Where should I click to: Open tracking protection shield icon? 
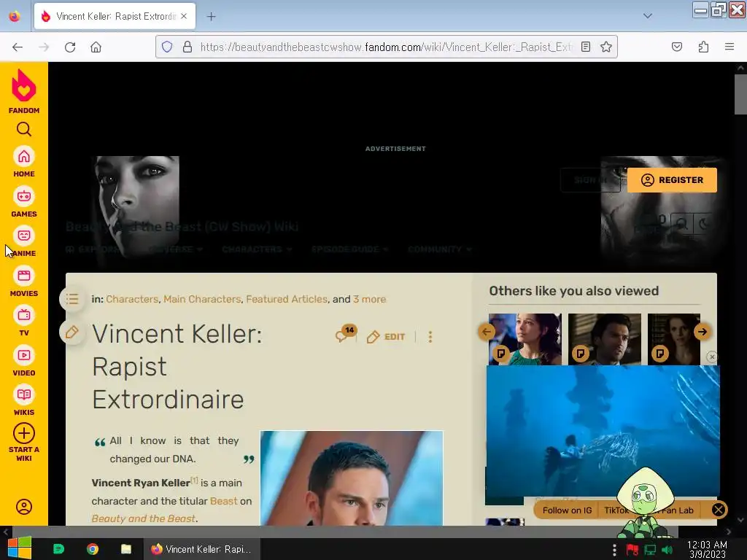(167, 47)
